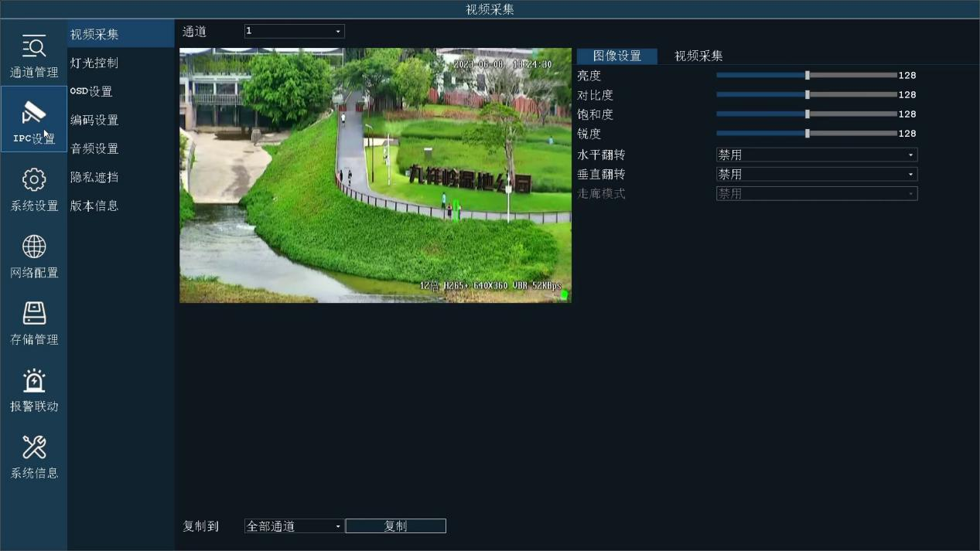Adjust the 亮度 brightness slider
This screenshot has width=980, height=551.
pyautogui.click(x=807, y=75)
